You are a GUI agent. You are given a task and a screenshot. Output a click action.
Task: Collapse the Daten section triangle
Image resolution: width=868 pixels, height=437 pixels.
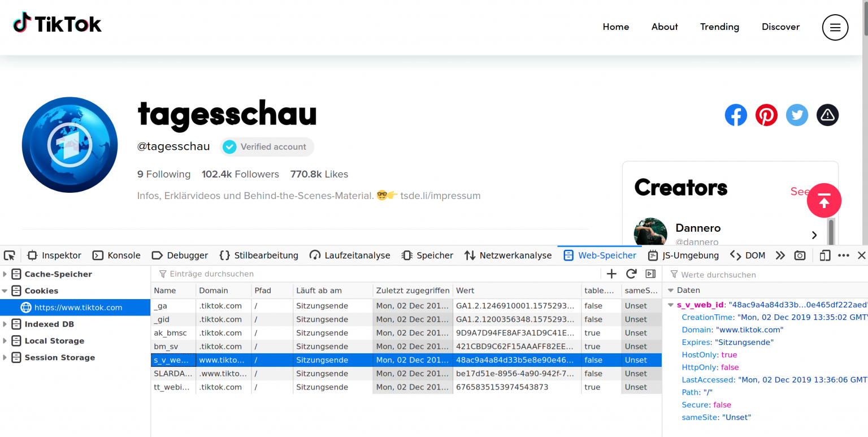click(671, 290)
